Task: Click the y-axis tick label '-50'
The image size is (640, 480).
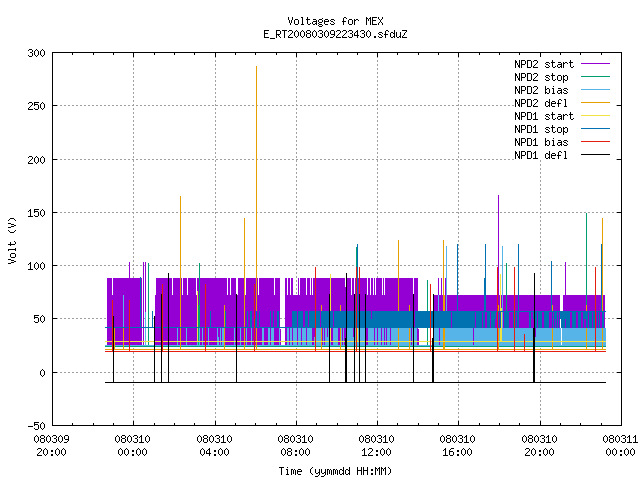Action: 36,426
